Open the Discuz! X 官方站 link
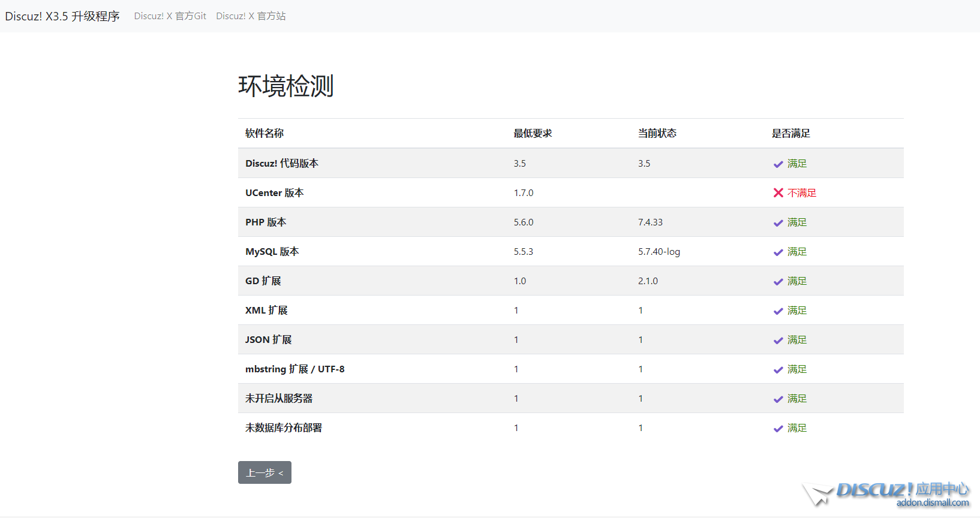 (x=251, y=16)
